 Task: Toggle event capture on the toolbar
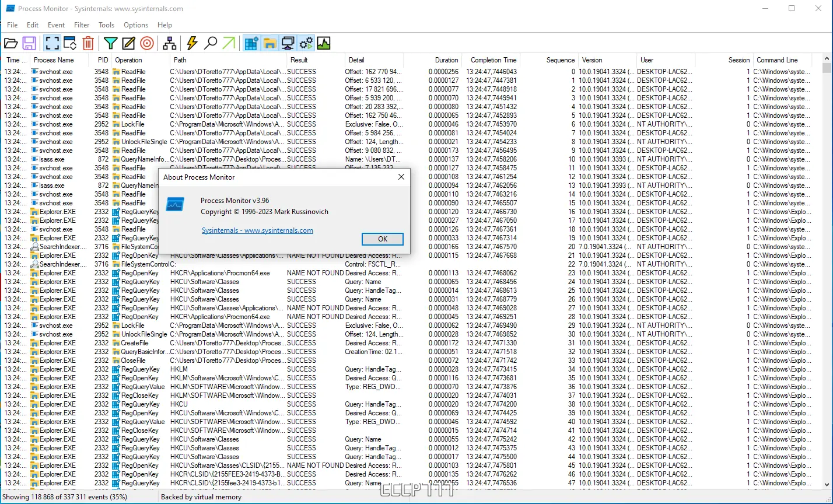coord(52,43)
